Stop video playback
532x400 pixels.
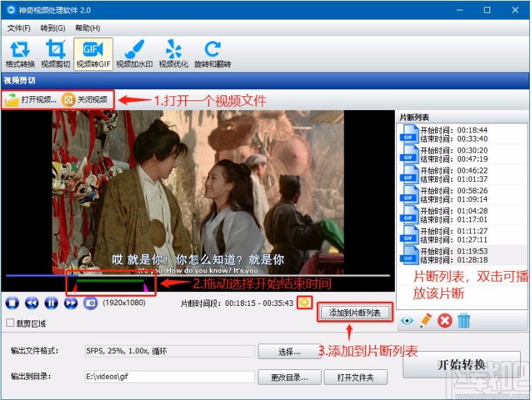click(x=13, y=302)
